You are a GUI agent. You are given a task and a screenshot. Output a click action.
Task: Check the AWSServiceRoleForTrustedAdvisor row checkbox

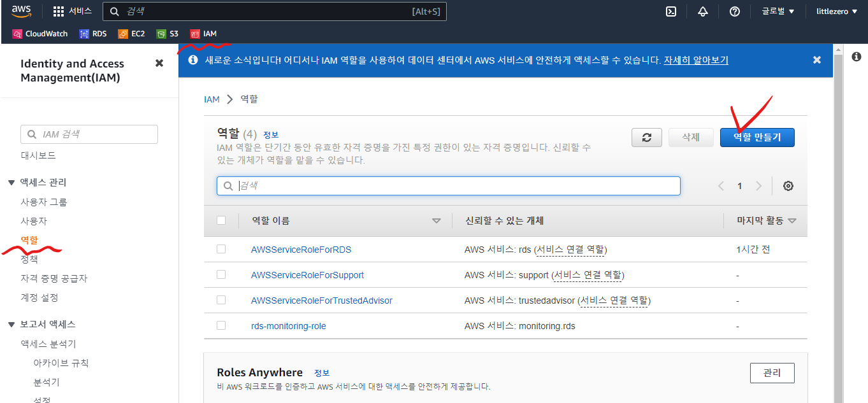[221, 300]
